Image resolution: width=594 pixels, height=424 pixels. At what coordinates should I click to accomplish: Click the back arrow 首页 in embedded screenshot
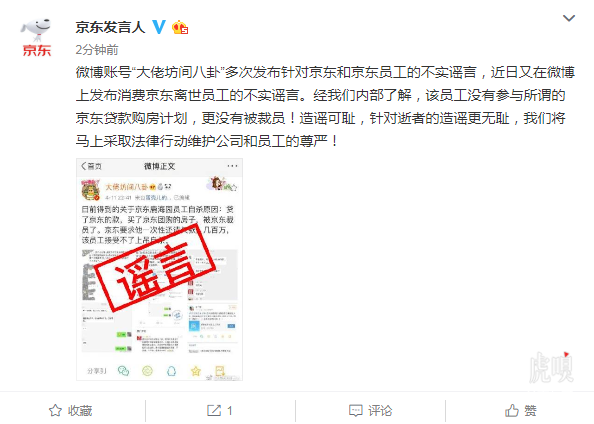(92, 166)
